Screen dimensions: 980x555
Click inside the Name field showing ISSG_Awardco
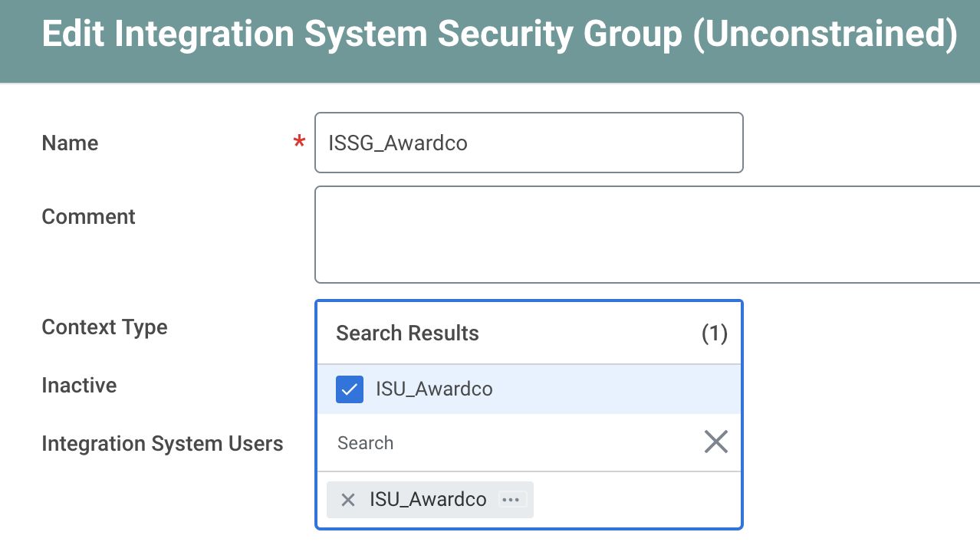point(529,143)
